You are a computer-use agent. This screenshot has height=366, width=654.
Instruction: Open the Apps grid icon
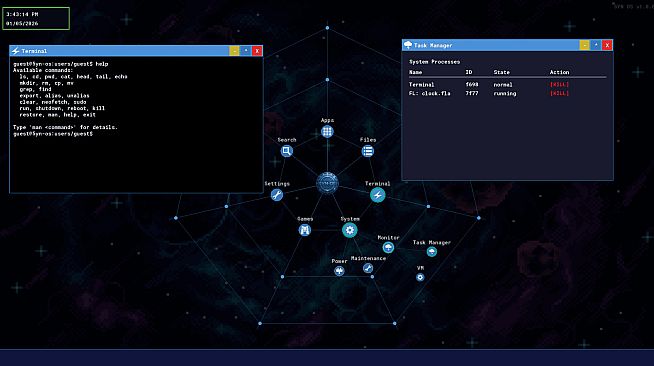pyautogui.click(x=327, y=132)
